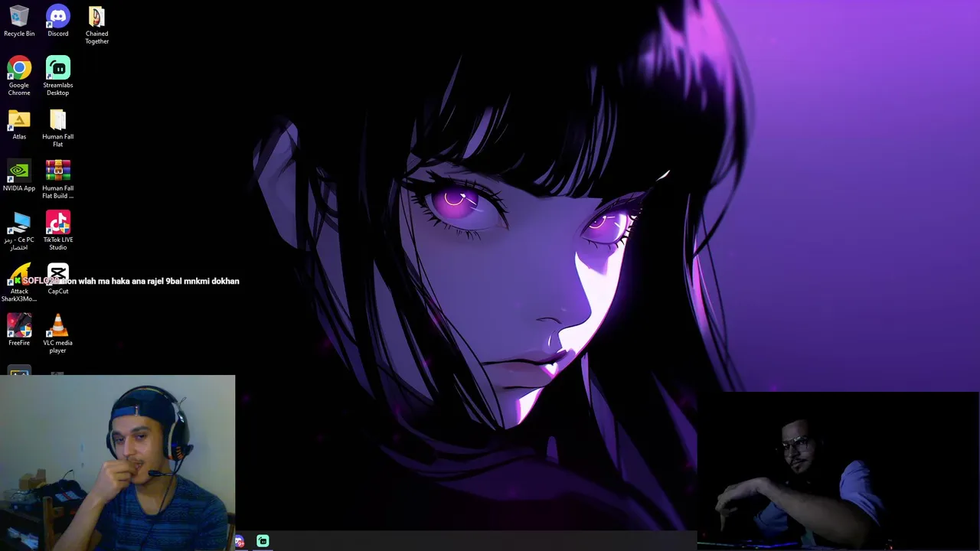Open VLC media player shortcut
The height and width of the screenshot is (551, 980).
(58, 334)
